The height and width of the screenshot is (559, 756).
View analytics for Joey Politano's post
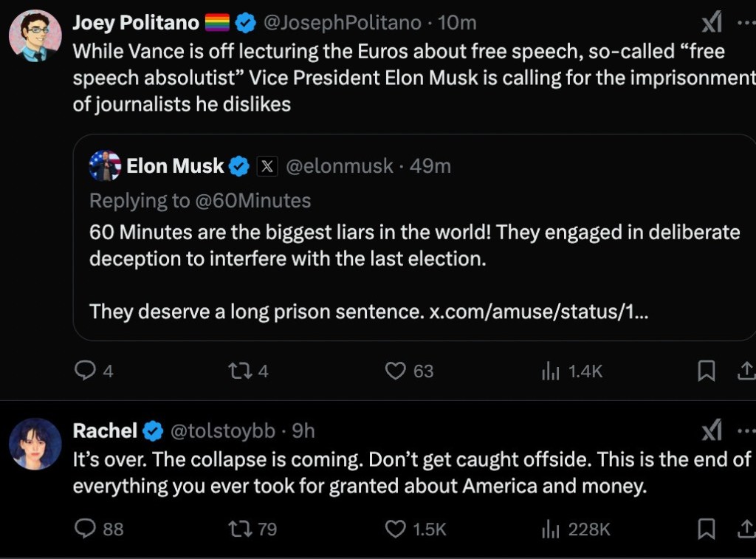click(551, 371)
